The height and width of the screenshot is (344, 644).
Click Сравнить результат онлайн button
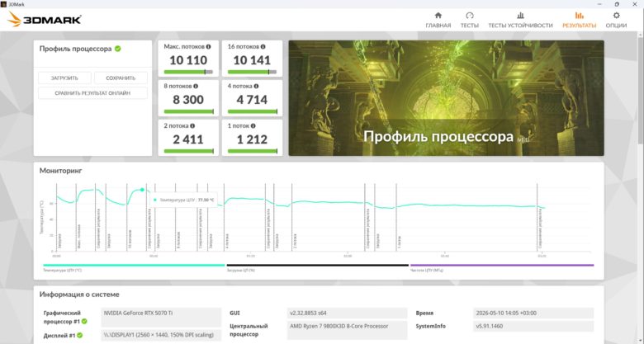point(92,93)
